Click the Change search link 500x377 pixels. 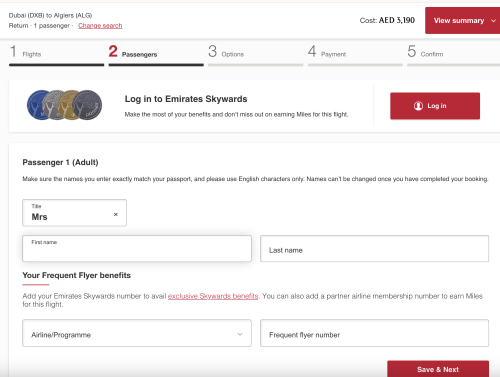(100, 26)
